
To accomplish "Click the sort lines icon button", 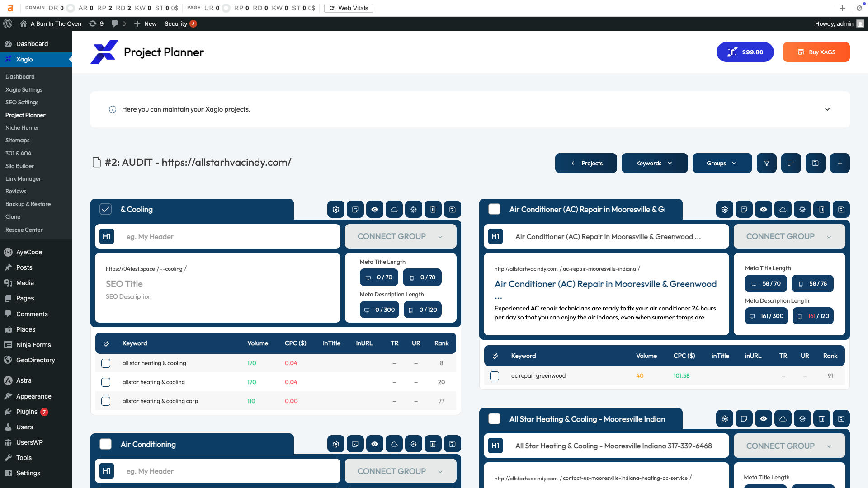I will tap(791, 163).
